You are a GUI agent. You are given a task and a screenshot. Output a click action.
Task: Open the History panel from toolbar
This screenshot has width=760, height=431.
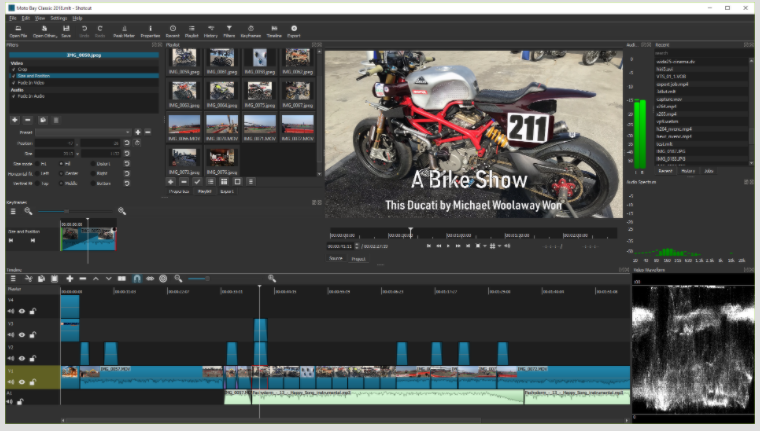(x=210, y=32)
